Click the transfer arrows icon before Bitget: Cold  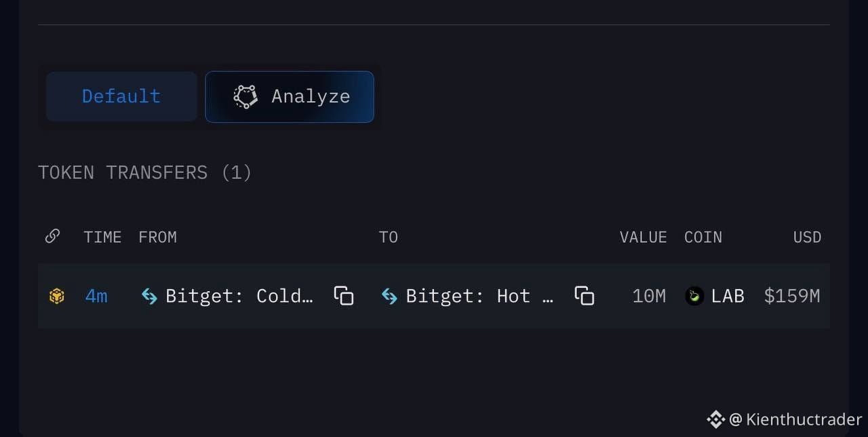149,296
